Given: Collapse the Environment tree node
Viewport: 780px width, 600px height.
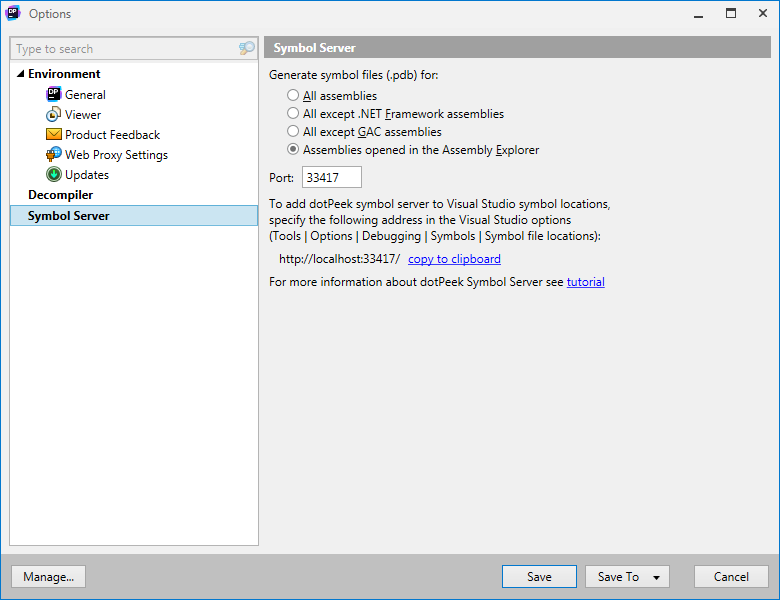Looking at the screenshot, I should point(20,74).
